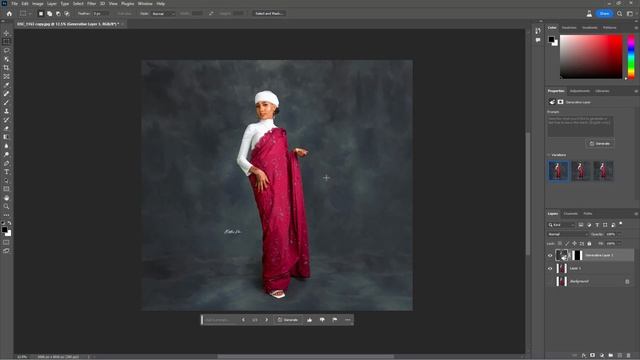Open the layer blend mode Normal dropdown
The width and height of the screenshot is (640, 360).
(x=567, y=234)
